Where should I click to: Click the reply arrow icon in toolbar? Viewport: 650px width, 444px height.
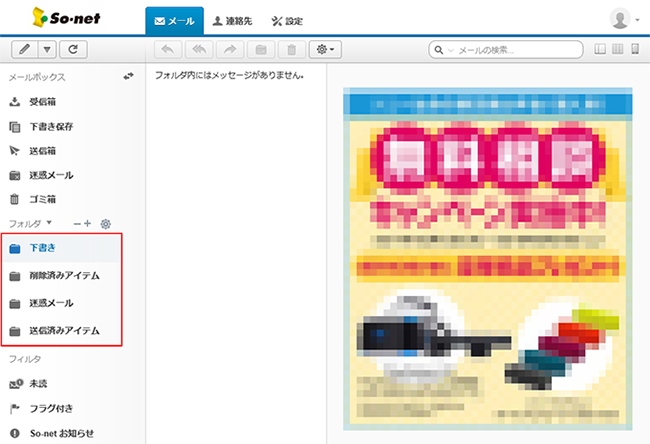(x=168, y=48)
